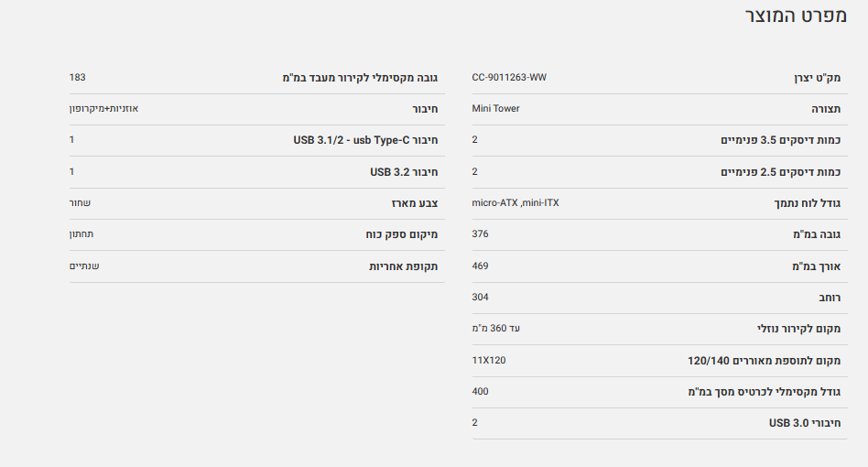
Task: Select "כמות דיסקים 2.5 פנימיים" label
Action: pos(780,172)
